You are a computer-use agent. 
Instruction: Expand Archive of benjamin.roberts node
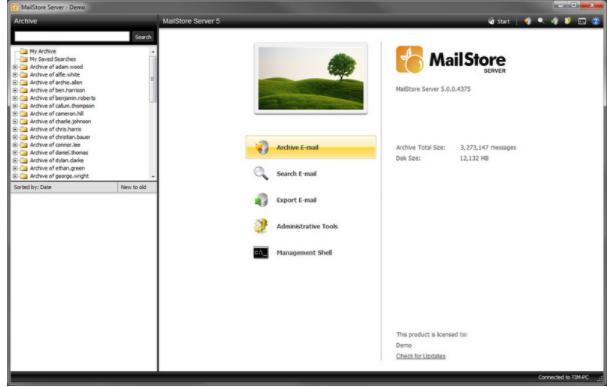point(15,98)
